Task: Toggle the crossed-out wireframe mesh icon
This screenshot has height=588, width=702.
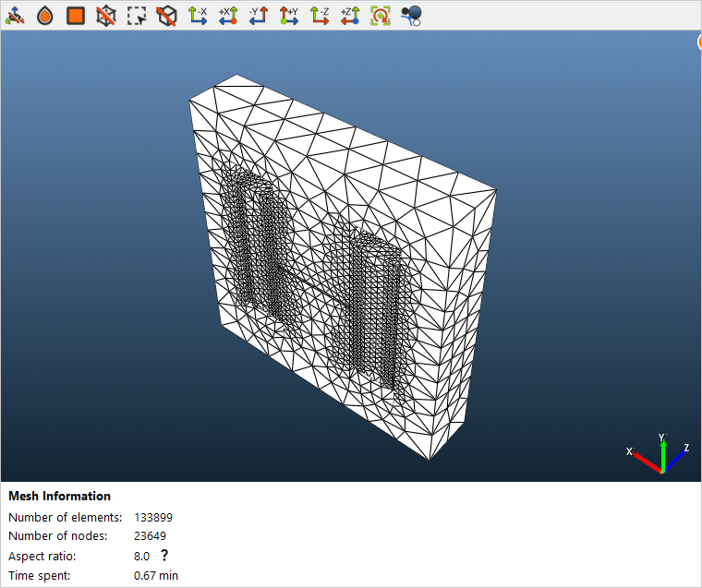Action: 106,16
